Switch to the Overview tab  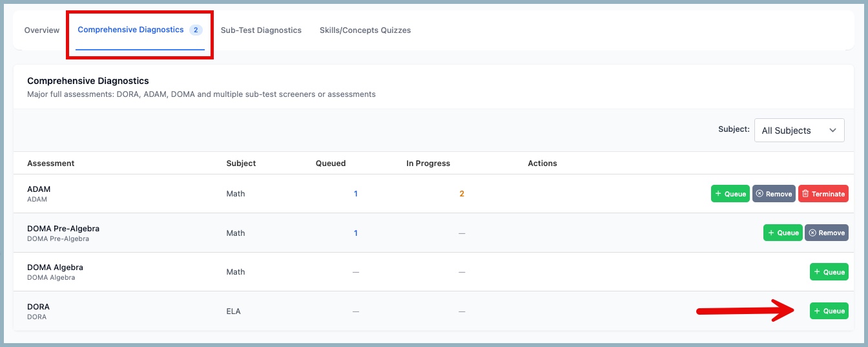(x=42, y=30)
